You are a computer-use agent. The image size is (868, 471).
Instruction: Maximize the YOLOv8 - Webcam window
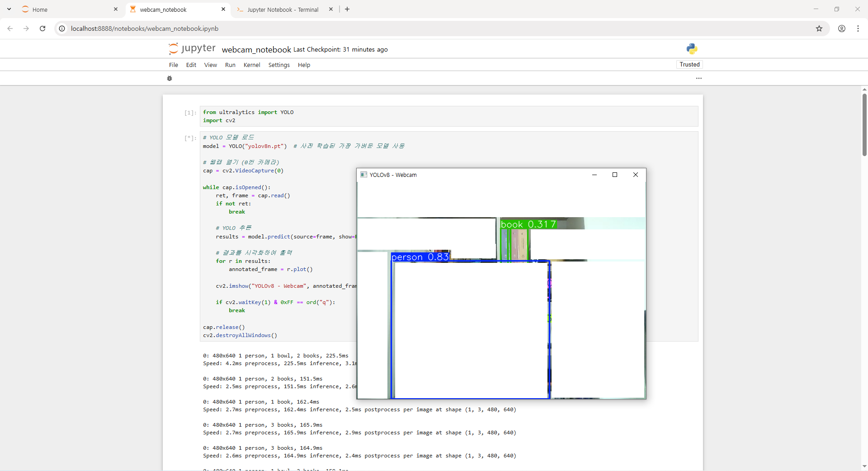(x=615, y=175)
